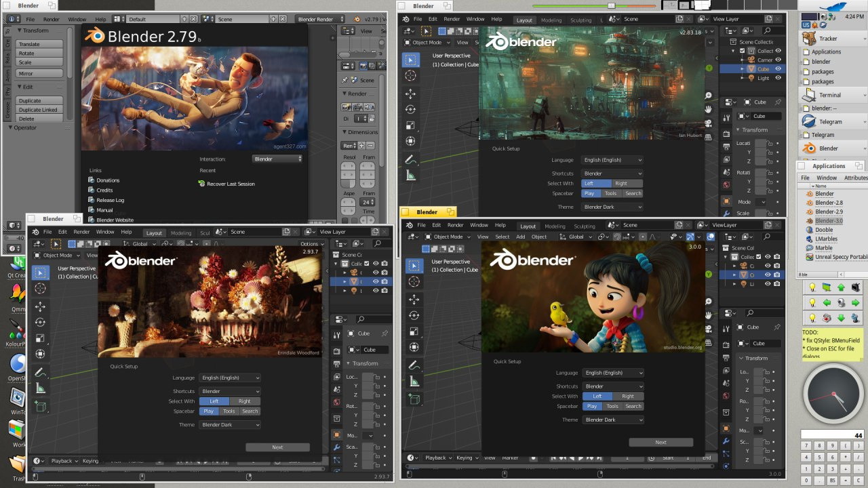
Task: Open the Language dropdown in Blender 3.0.0 splash
Action: pos(613,373)
